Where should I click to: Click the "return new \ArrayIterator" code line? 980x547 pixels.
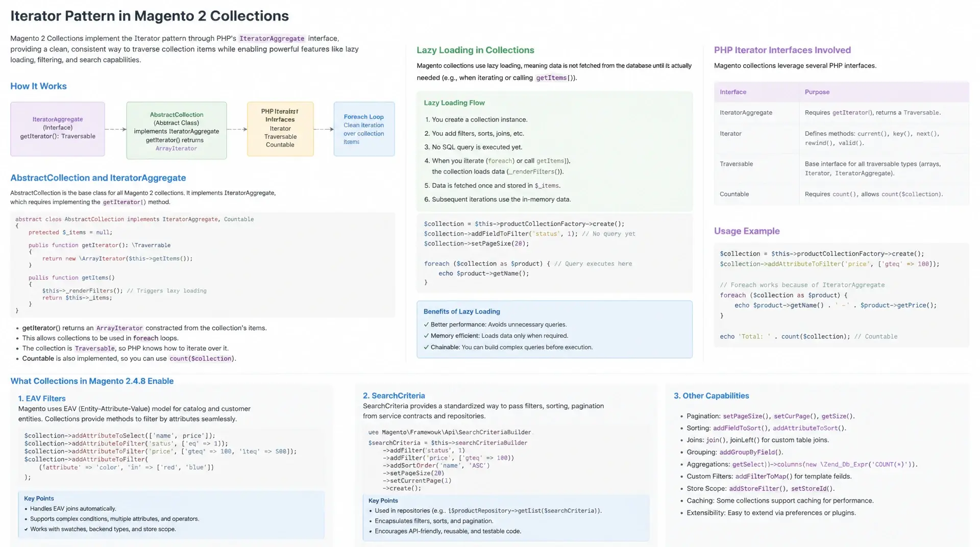[x=117, y=258]
